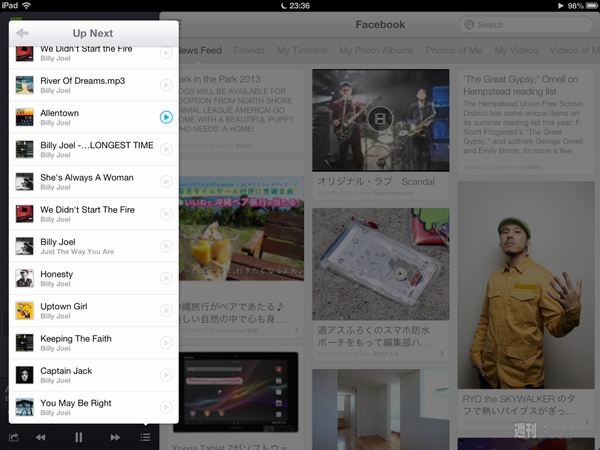Expand the waterproof pouch post chevron
600x450 pixels.
point(442,354)
